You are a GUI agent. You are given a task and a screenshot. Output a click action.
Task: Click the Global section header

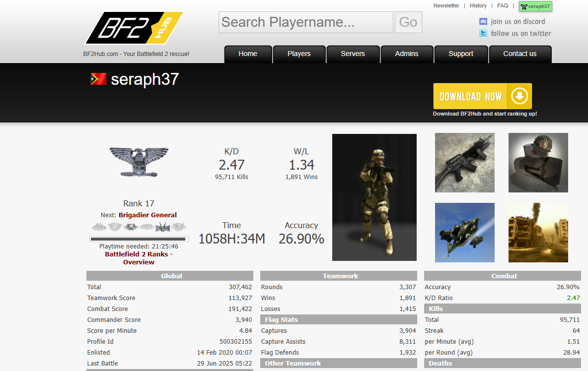pos(170,276)
